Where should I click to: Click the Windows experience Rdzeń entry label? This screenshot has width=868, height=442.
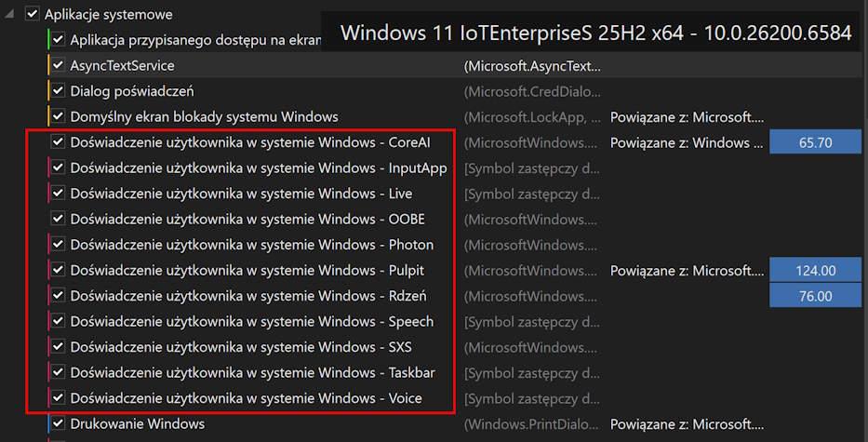[248, 296]
